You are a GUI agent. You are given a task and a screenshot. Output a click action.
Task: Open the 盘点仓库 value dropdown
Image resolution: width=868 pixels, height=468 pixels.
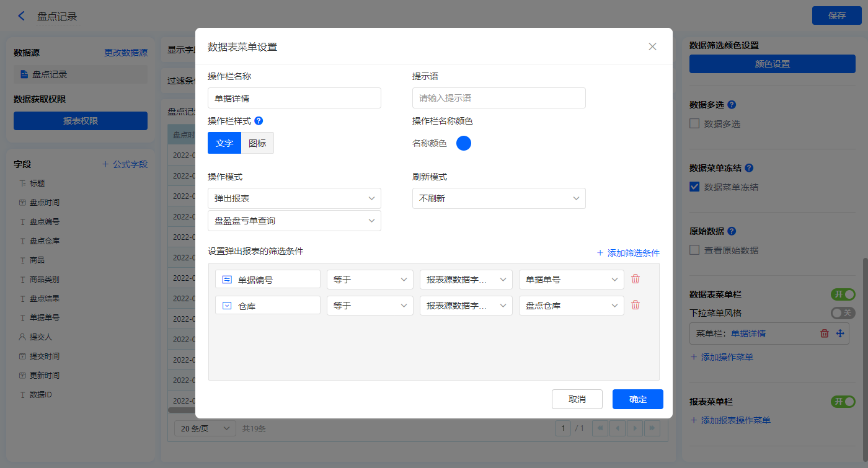point(571,306)
